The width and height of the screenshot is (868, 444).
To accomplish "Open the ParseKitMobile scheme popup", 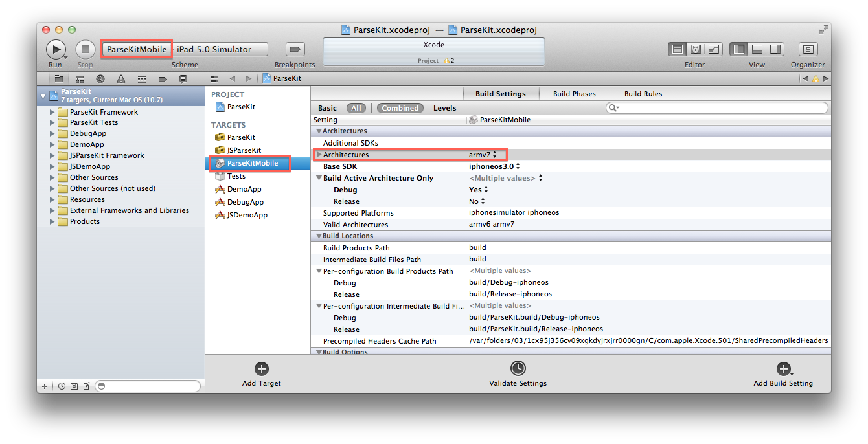I will point(137,49).
